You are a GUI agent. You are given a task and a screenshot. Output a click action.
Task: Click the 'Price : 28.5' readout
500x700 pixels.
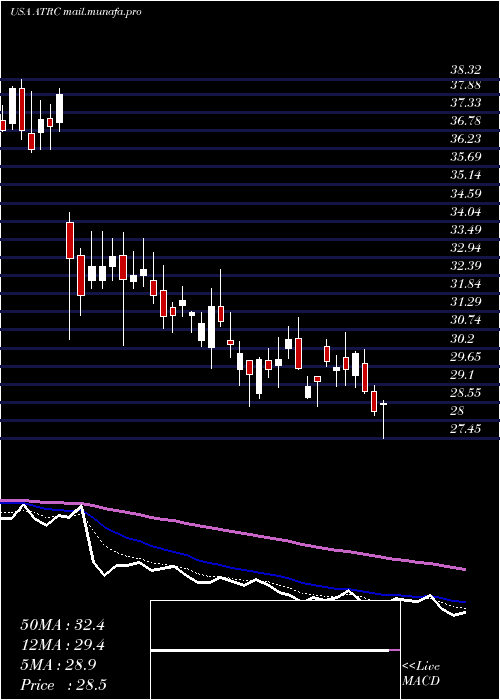click(63, 685)
